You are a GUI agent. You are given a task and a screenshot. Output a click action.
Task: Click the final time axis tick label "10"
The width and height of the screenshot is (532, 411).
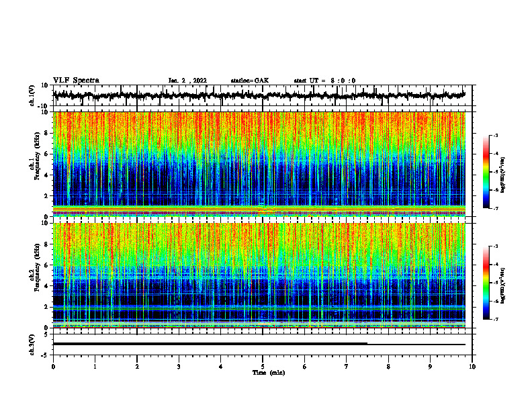click(x=472, y=367)
